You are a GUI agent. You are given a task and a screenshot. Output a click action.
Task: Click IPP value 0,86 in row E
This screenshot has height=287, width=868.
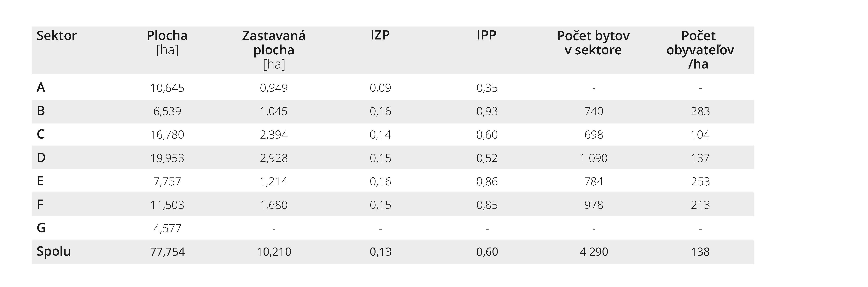(487, 182)
